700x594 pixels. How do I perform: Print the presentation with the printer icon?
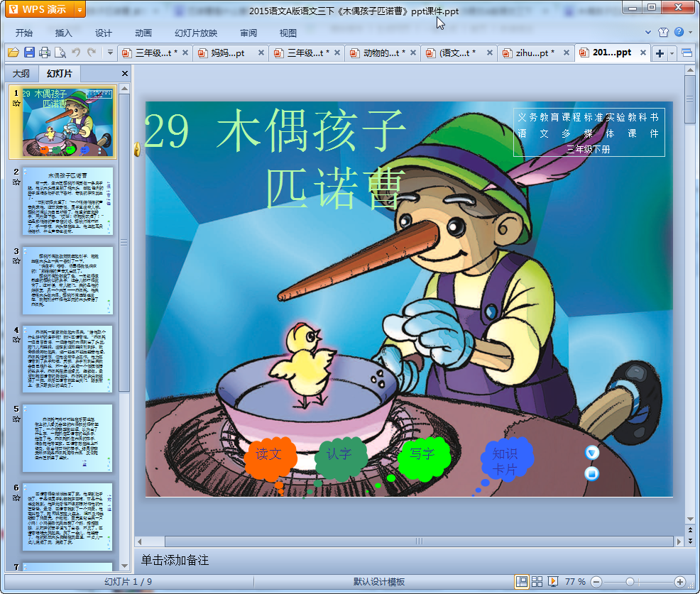(x=45, y=53)
